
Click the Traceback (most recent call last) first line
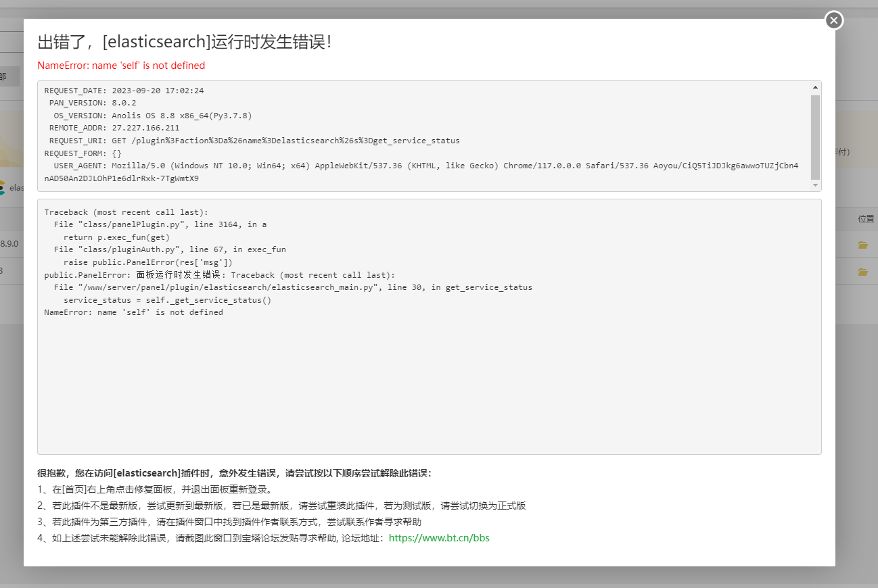[126, 212]
